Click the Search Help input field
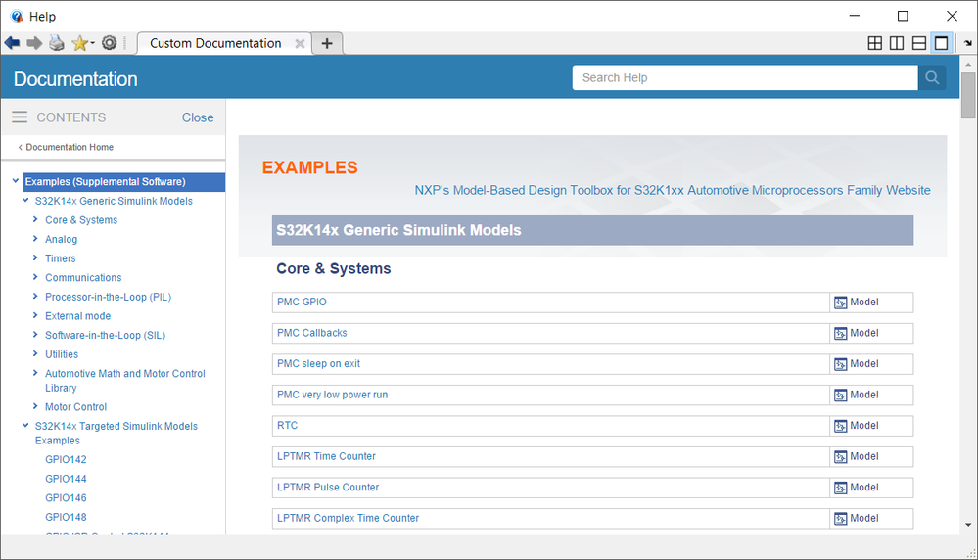 [x=745, y=78]
